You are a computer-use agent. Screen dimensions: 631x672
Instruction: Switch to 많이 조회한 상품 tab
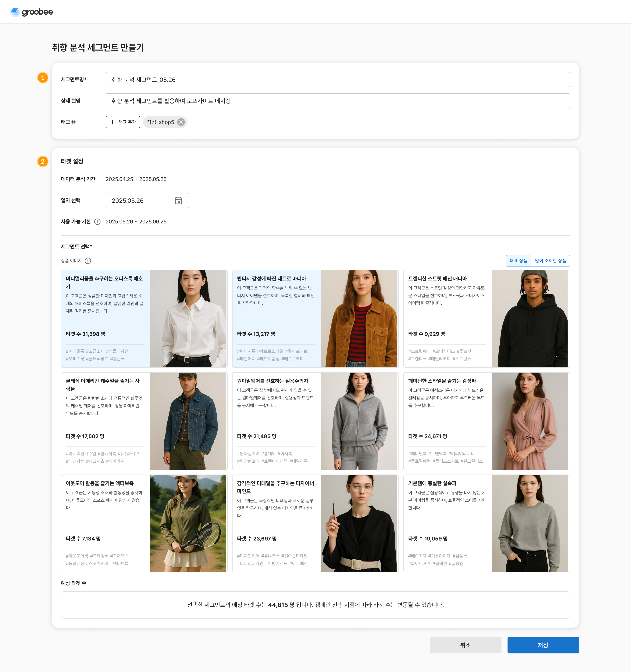(x=551, y=261)
